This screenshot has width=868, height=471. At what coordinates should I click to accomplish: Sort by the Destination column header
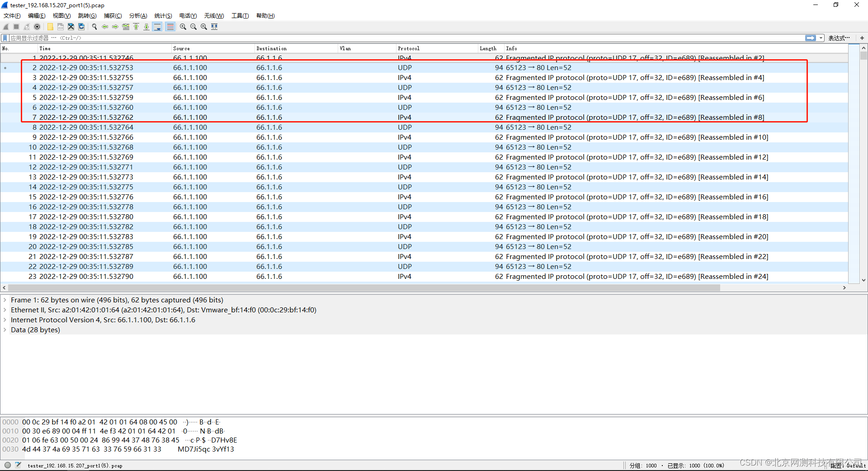(296, 48)
